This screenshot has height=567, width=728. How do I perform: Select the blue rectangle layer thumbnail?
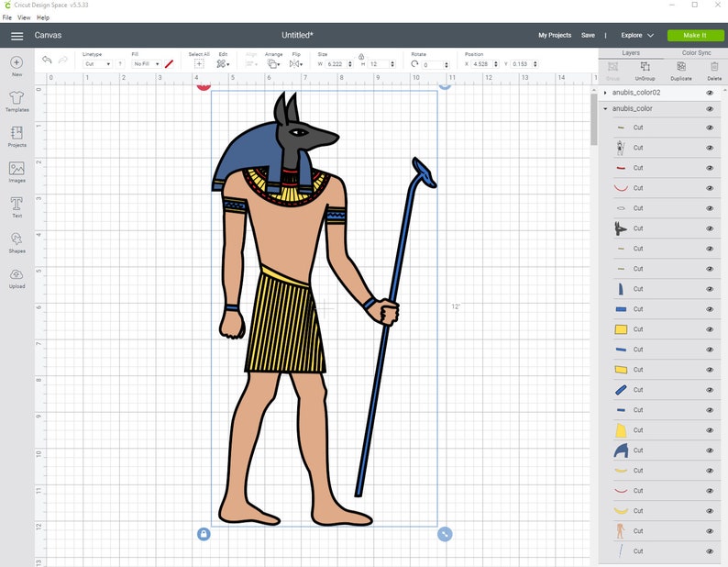tap(621, 309)
